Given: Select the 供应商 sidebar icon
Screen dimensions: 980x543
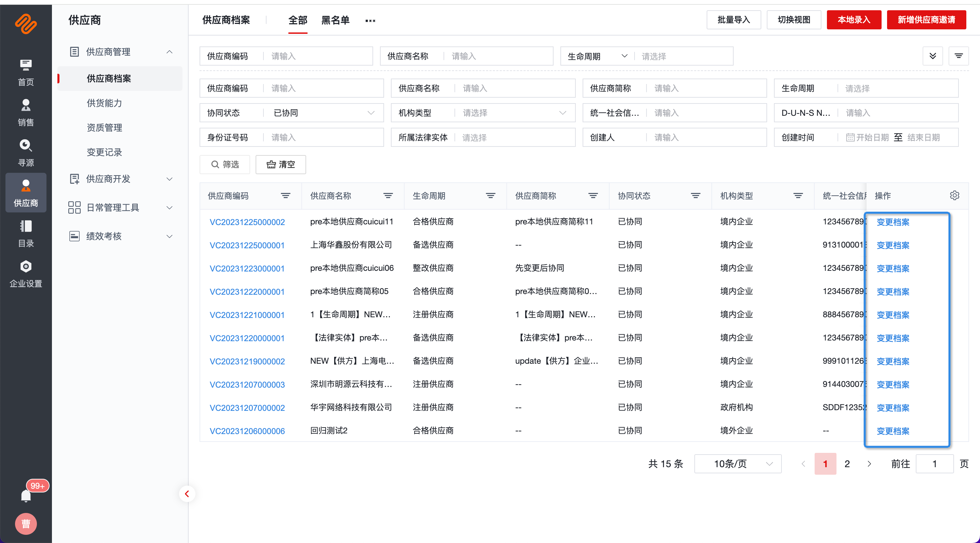Looking at the screenshot, I should 26,193.
